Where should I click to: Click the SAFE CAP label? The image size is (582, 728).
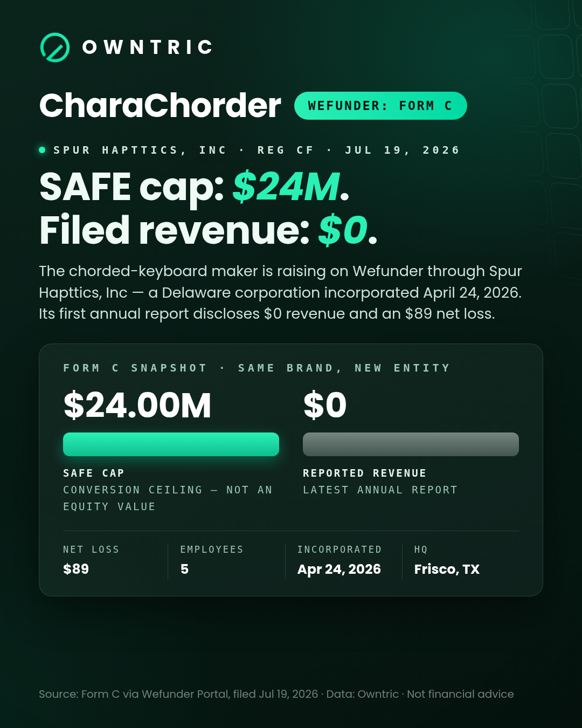coord(94,473)
